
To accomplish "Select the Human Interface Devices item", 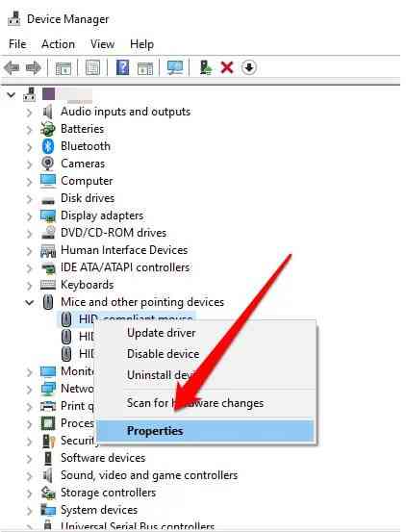I will click(x=124, y=250).
